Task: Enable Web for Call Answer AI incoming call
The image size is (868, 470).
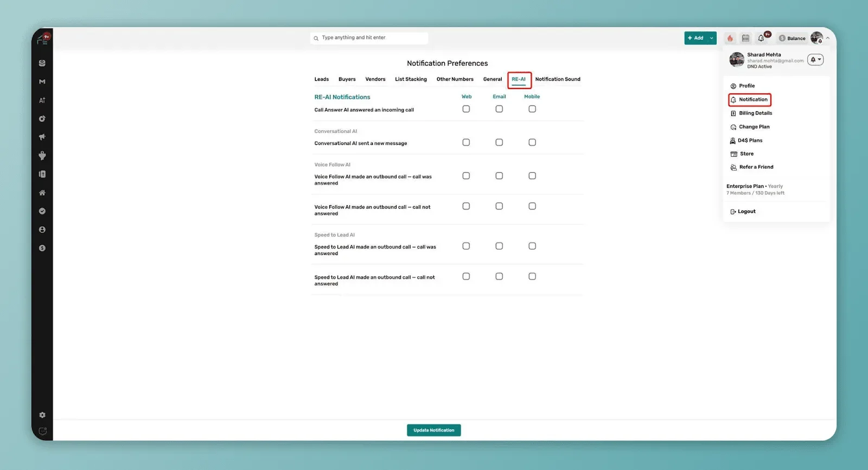Action: pyautogui.click(x=466, y=109)
